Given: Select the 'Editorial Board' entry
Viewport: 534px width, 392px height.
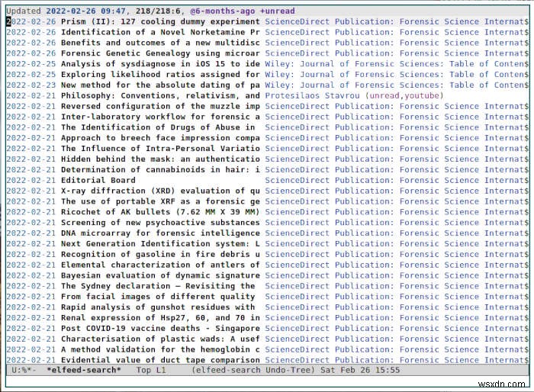Looking at the screenshot, I should (98, 180).
